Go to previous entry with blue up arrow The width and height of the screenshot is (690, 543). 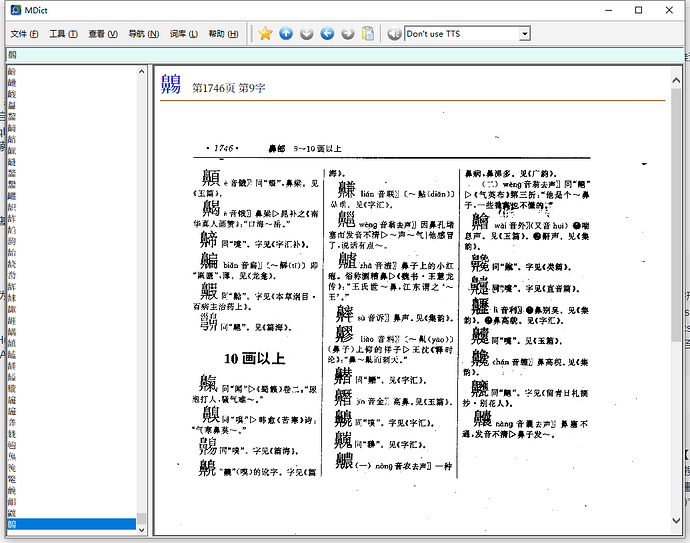click(286, 33)
